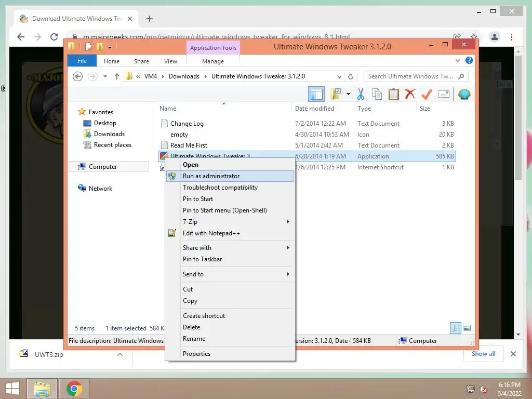Expand the 7-Zip submenu
532x399 pixels.
click(x=230, y=221)
